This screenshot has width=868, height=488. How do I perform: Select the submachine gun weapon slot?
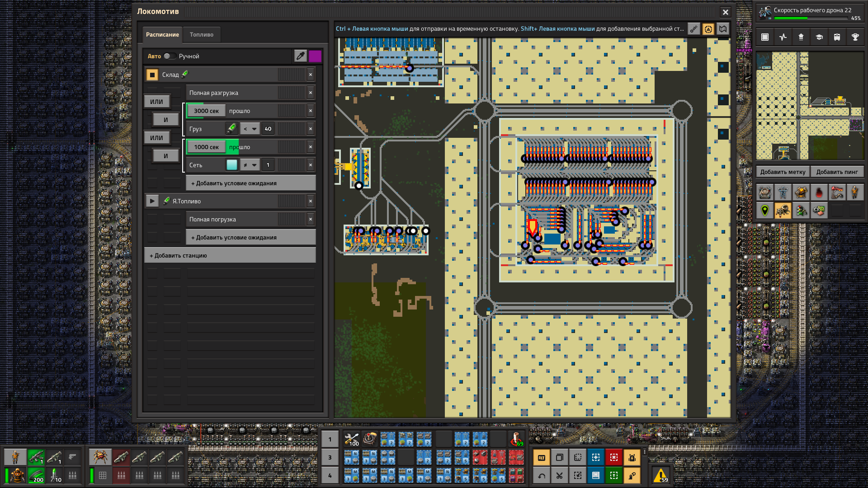click(36, 457)
